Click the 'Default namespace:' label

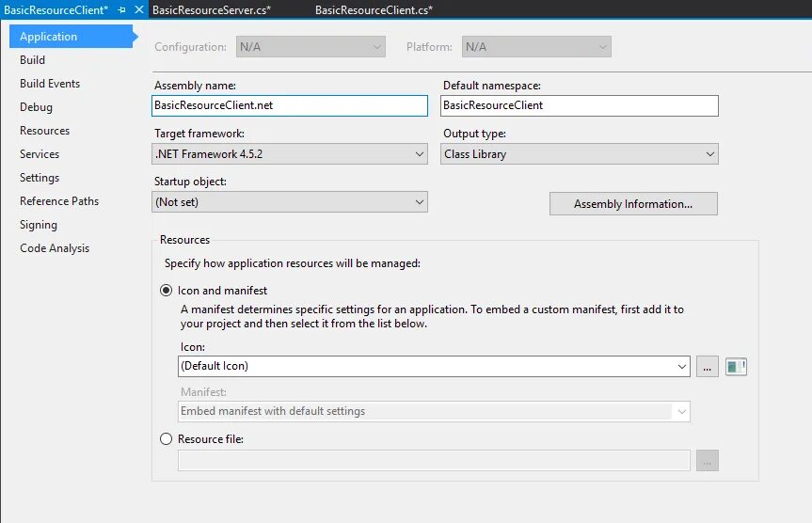pyautogui.click(x=491, y=86)
